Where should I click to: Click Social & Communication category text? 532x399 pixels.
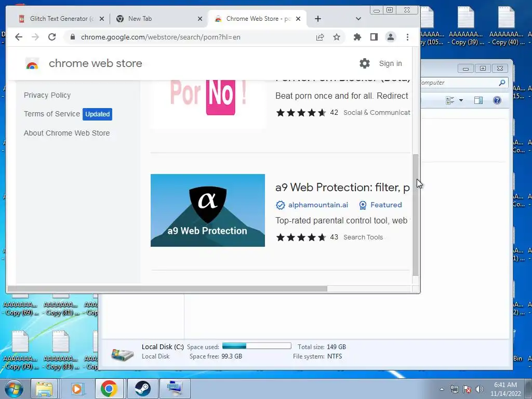377,112
